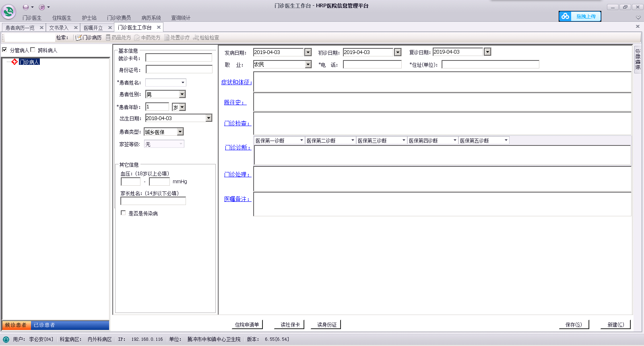Open 检验检查 toolbar item

206,37
